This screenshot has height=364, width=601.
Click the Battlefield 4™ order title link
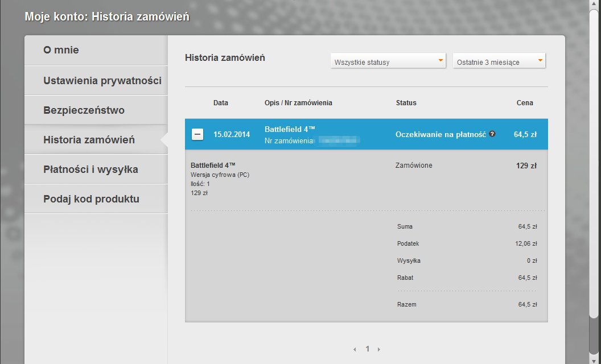[290, 129]
